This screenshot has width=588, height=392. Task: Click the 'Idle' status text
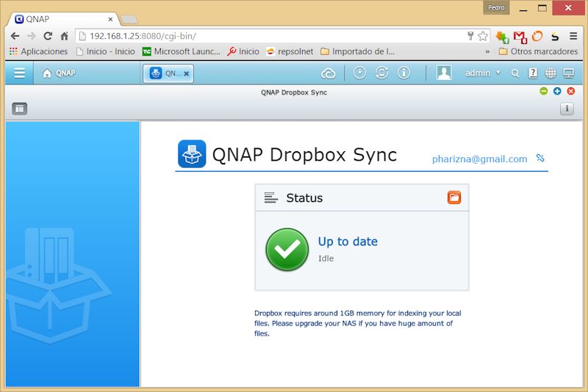tap(326, 258)
